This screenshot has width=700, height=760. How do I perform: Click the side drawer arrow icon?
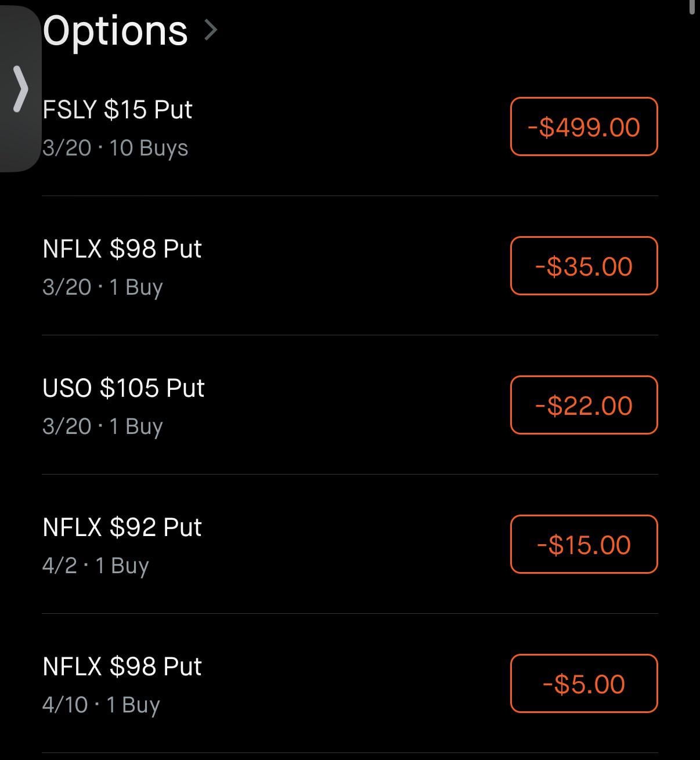click(20, 89)
